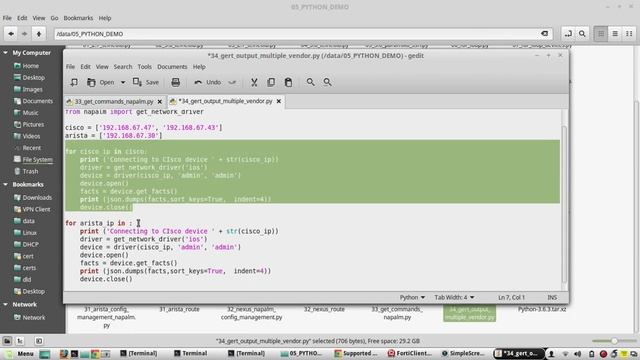Save the current gedit document
Viewport: 640px width, 360px height.
(x=146, y=82)
